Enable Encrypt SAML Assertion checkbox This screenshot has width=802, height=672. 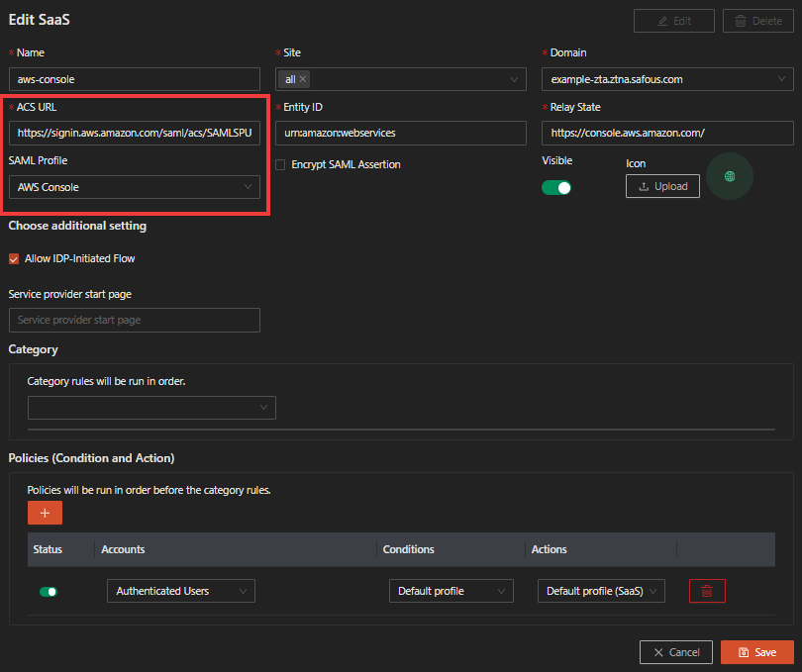point(281,164)
